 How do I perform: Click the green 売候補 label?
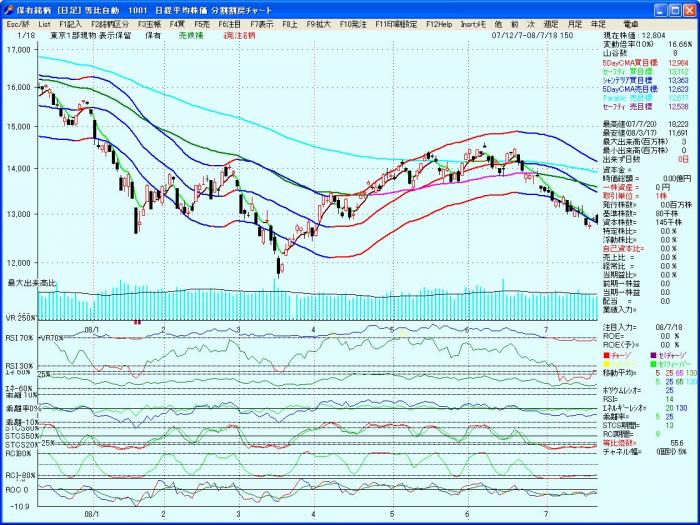coord(191,36)
